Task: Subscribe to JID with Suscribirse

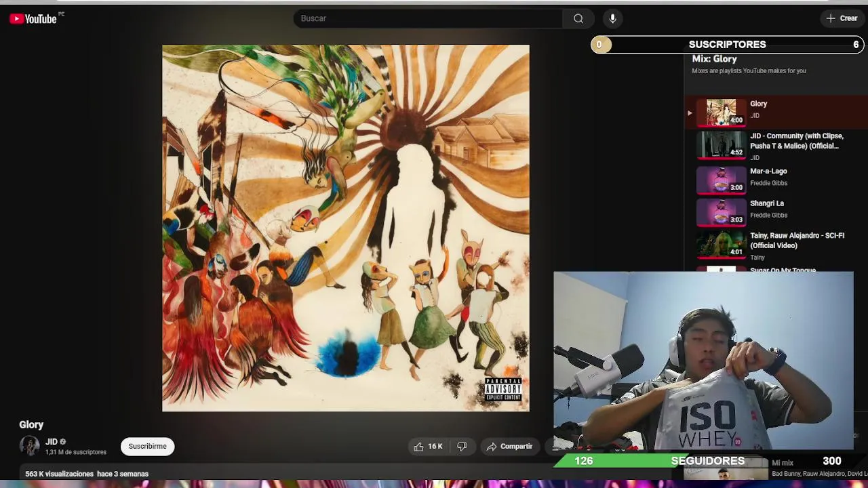Action: (x=147, y=446)
